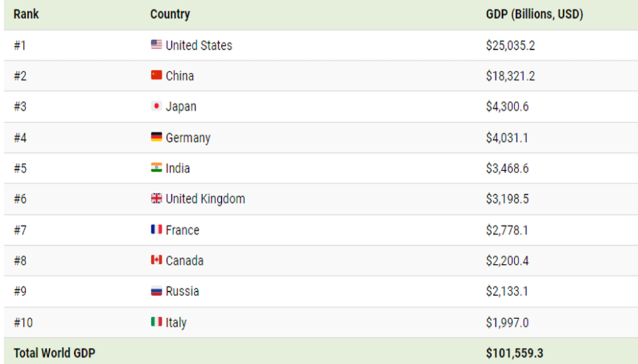Click the United Kingdom flag icon
Viewport: 638px width, 364px height.
click(156, 198)
